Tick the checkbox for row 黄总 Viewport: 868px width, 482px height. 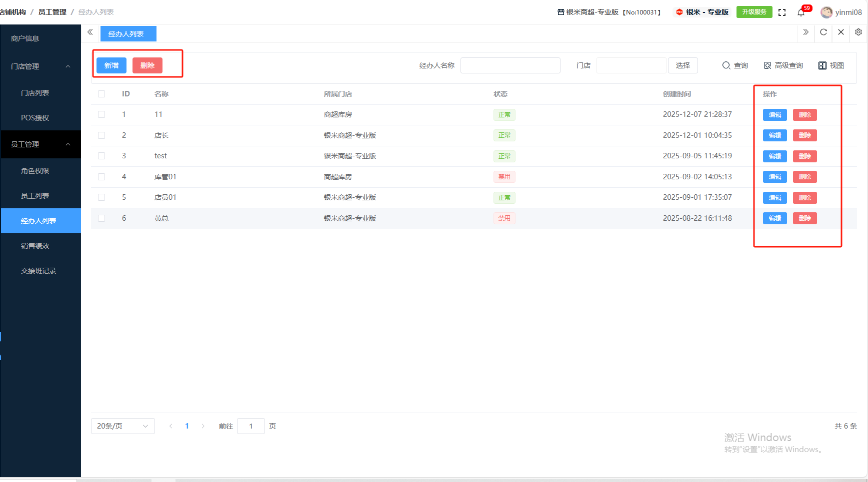click(x=101, y=218)
